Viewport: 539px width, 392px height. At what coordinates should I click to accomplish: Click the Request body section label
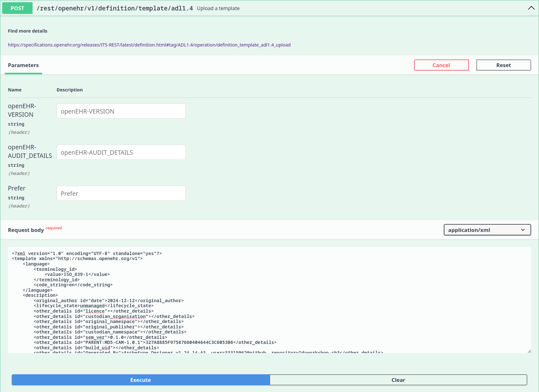point(26,230)
